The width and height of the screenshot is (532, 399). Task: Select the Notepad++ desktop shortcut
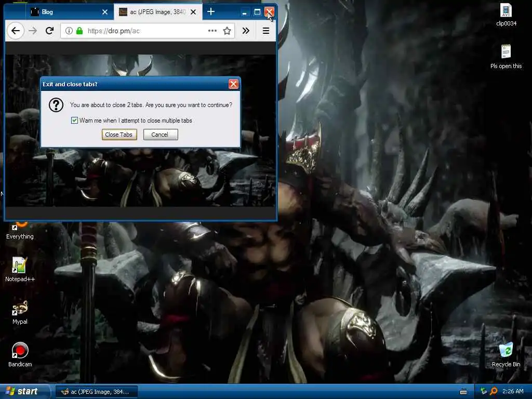click(x=20, y=270)
